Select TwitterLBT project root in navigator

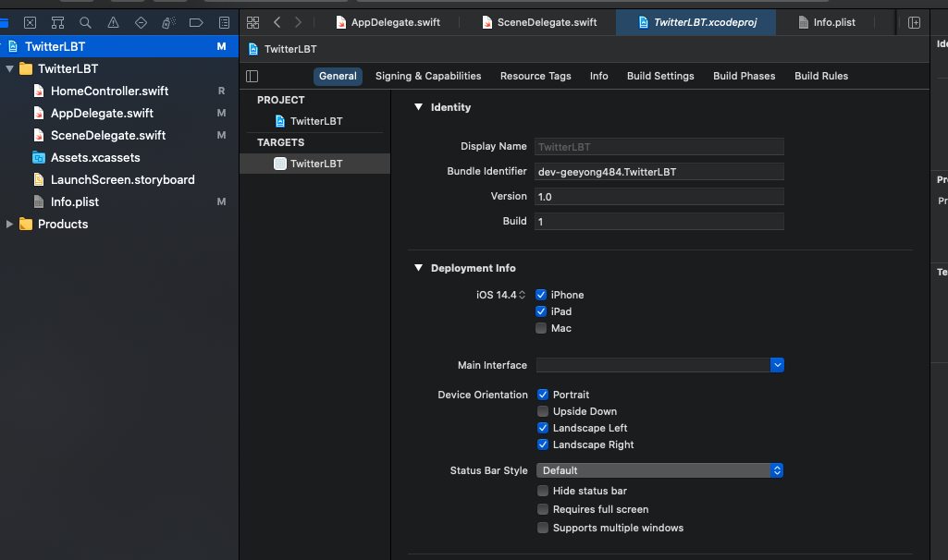(x=119, y=46)
